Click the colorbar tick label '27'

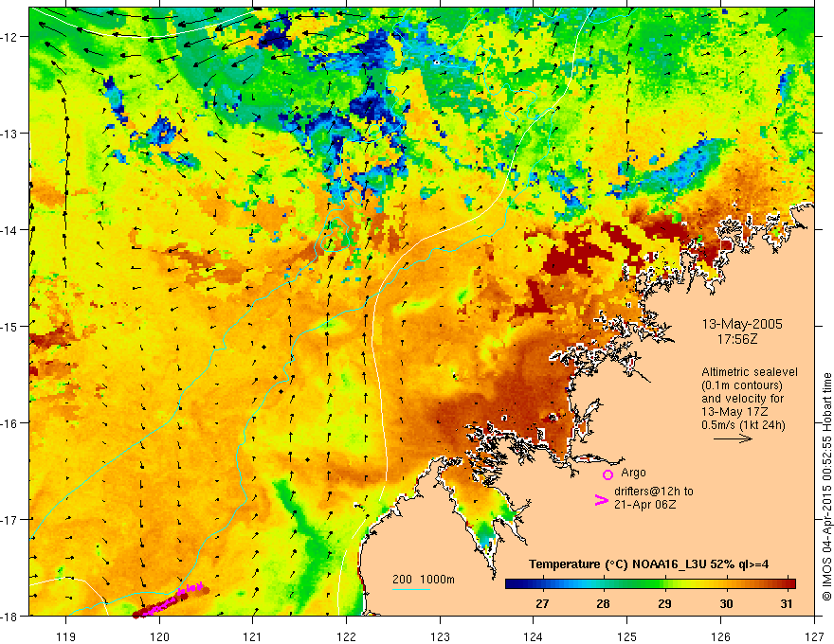tap(542, 604)
